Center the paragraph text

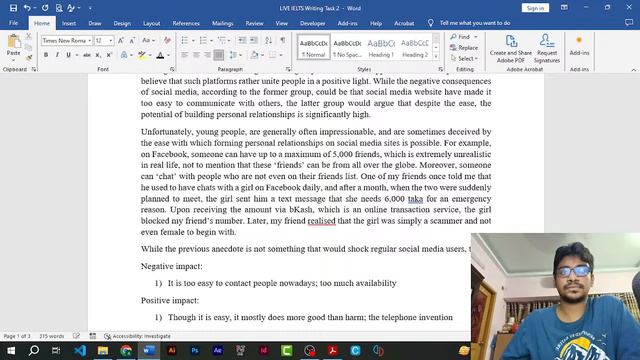(x=196, y=55)
